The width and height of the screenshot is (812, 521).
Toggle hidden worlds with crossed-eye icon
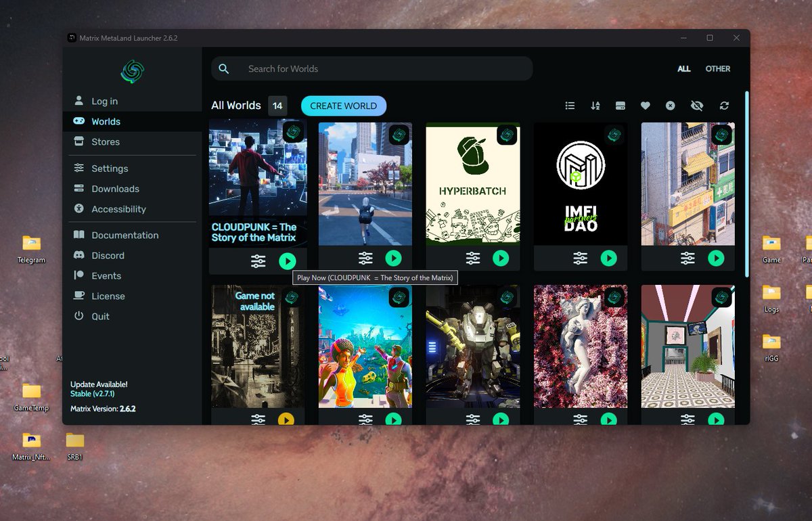pyautogui.click(x=697, y=106)
